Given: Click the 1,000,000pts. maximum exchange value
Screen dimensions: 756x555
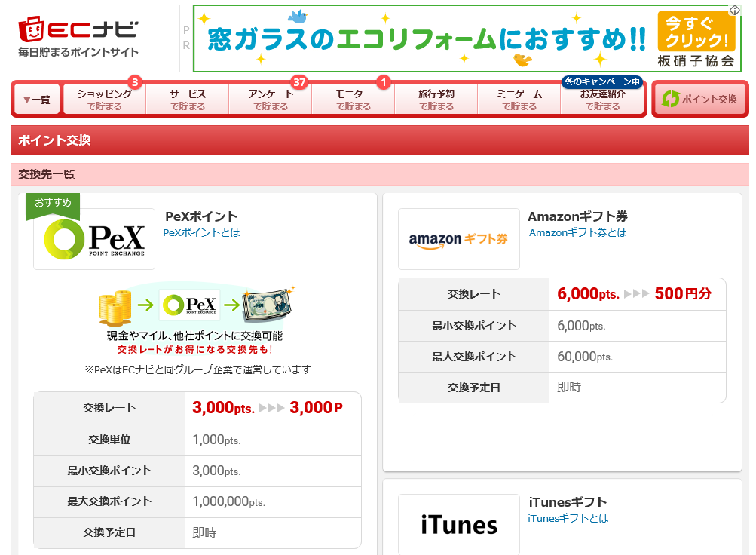Looking at the screenshot, I should [229, 501].
